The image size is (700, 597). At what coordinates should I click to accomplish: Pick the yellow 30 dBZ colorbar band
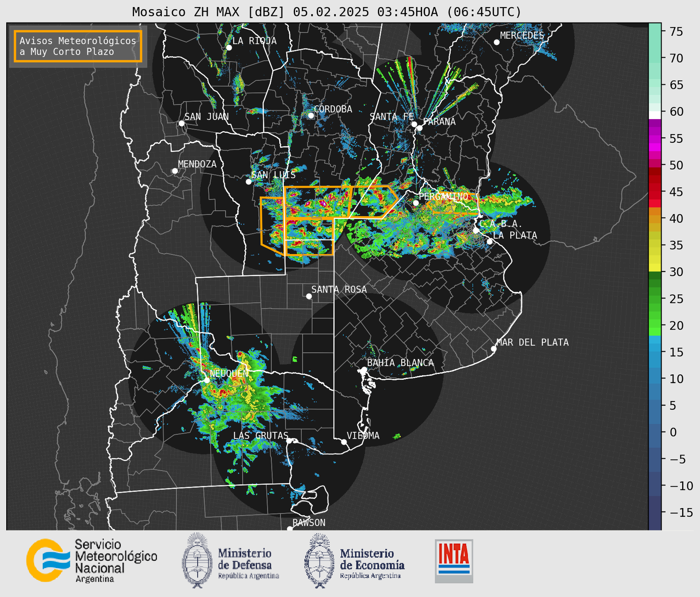click(655, 268)
